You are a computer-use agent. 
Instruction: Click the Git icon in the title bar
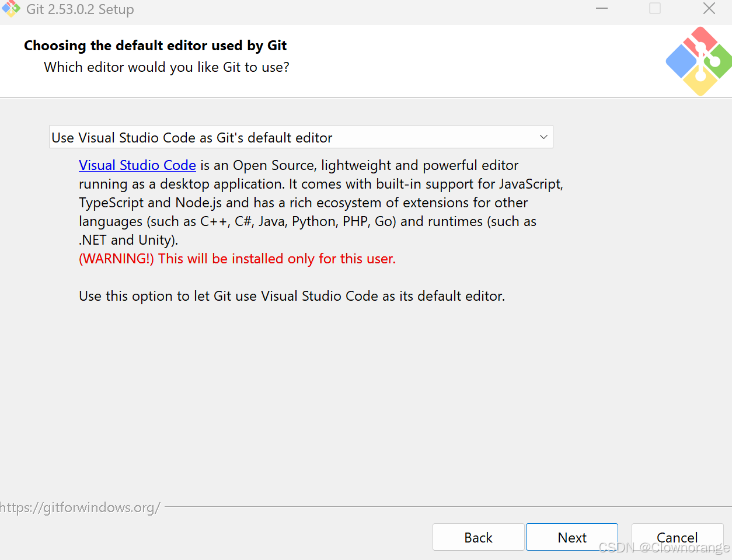coord(11,9)
